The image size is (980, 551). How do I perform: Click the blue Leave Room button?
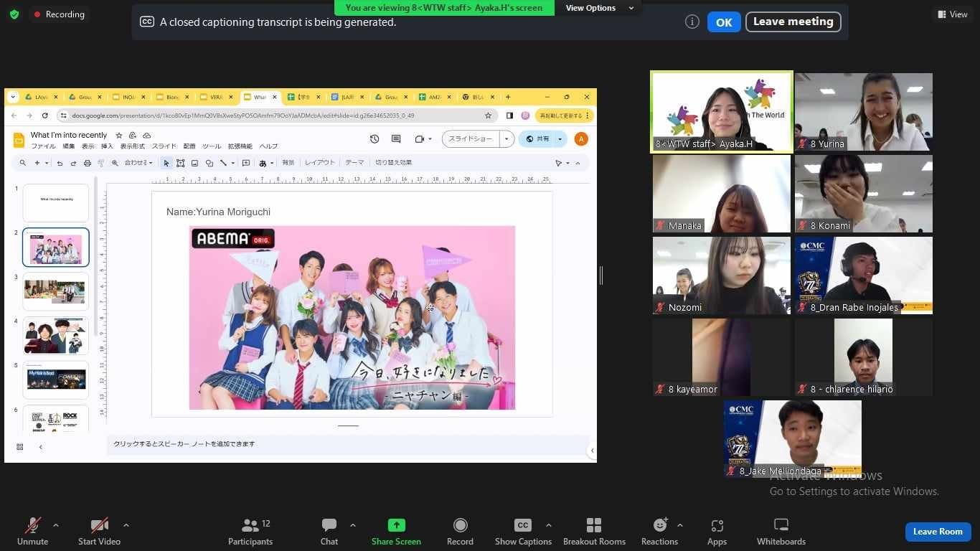click(x=938, y=532)
